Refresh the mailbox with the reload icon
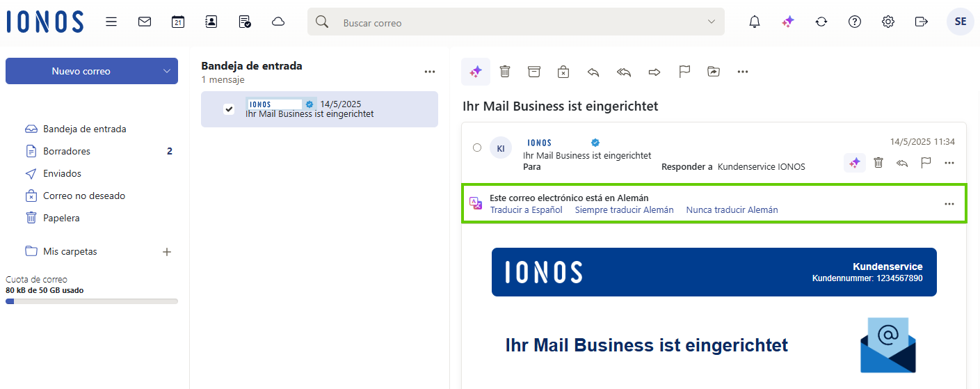The image size is (980, 389). (x=821, y=22)
